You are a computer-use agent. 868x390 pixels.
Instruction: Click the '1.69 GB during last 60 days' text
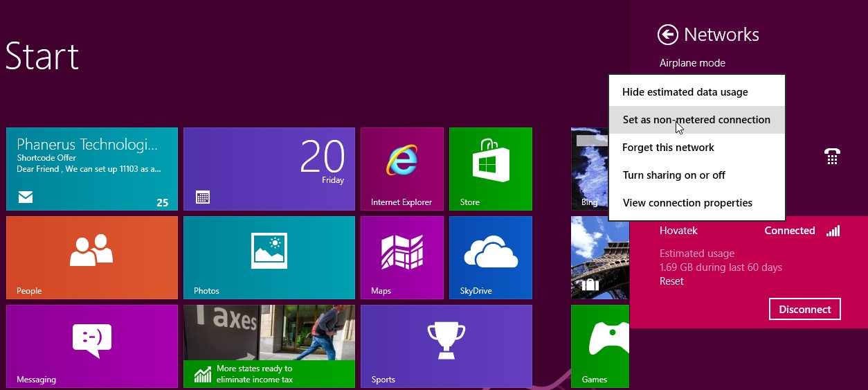coord(721,267)
